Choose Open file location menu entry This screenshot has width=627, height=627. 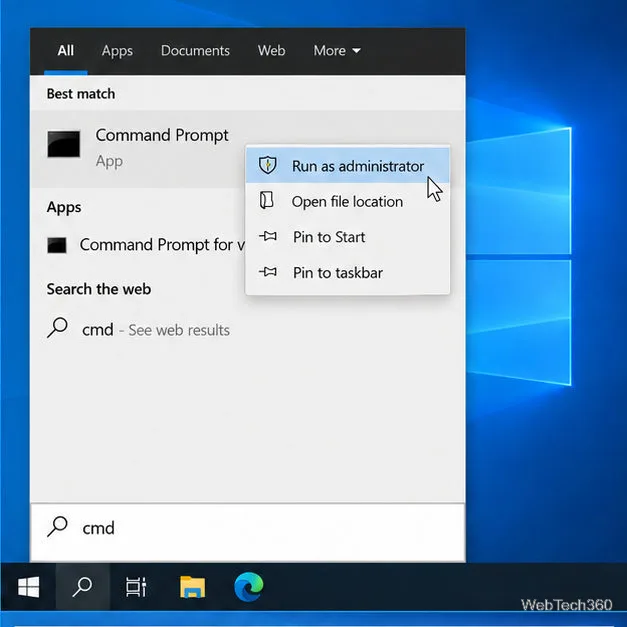[347, 202]
